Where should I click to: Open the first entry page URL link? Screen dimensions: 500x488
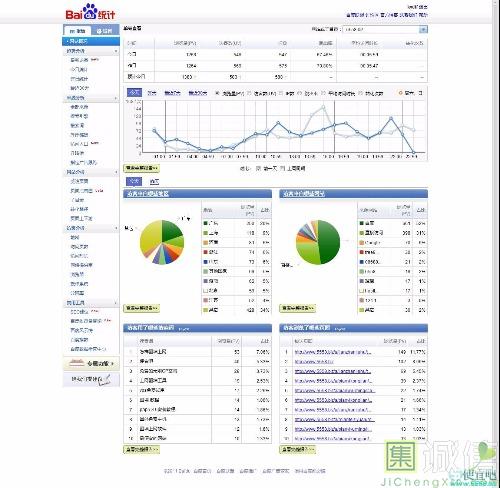(x=333, y=352)
